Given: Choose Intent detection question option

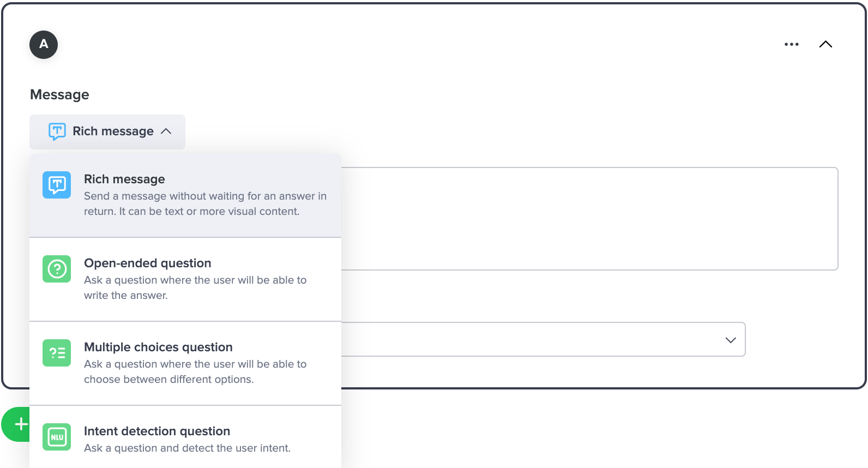Looking at the screenshot, I should [185, 437].
